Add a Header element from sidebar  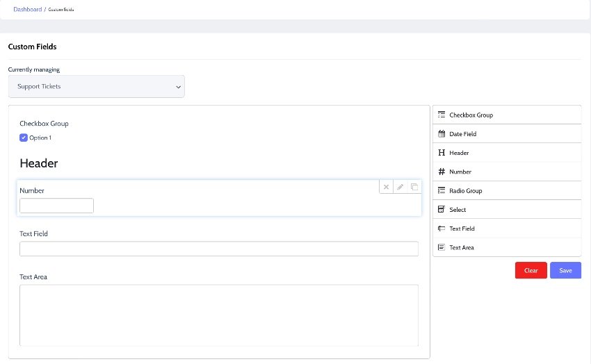507,152
